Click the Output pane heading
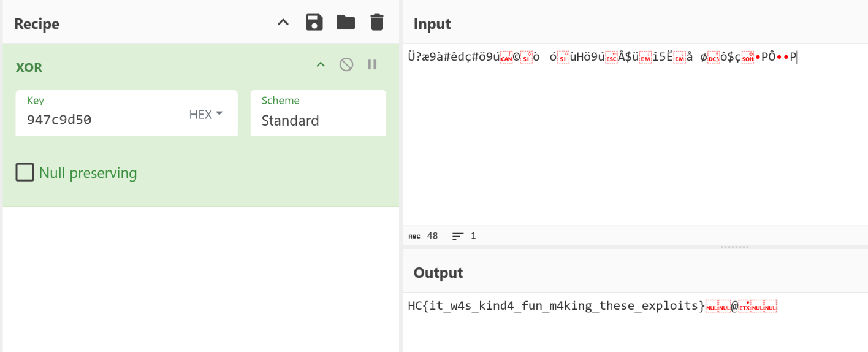This screenshot has width=868, height=352. click(x=438, y=273)
